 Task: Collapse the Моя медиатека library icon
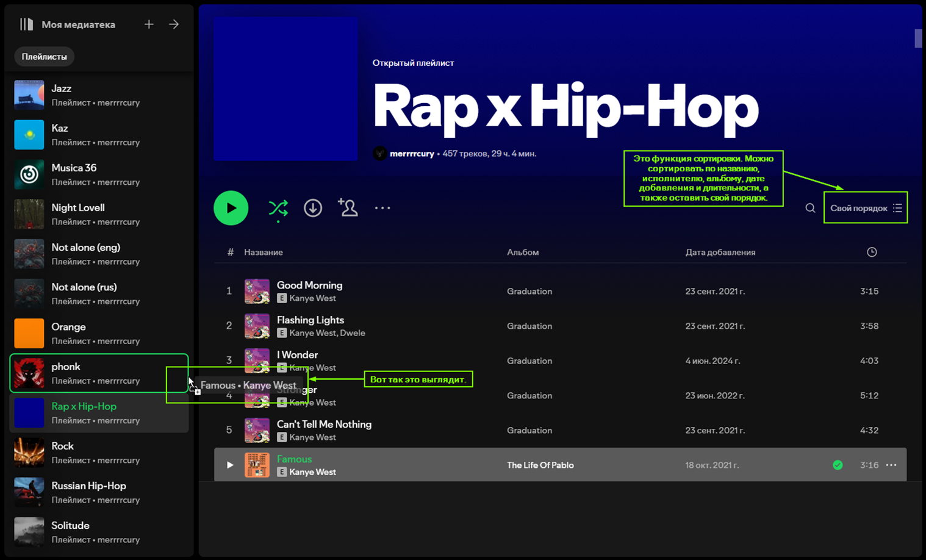26,24
